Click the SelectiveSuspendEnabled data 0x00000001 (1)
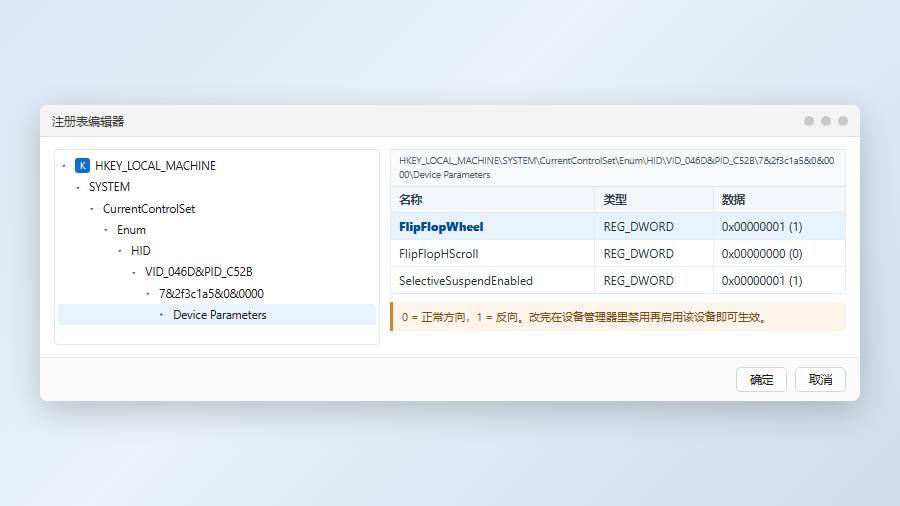 coord(762,281)
